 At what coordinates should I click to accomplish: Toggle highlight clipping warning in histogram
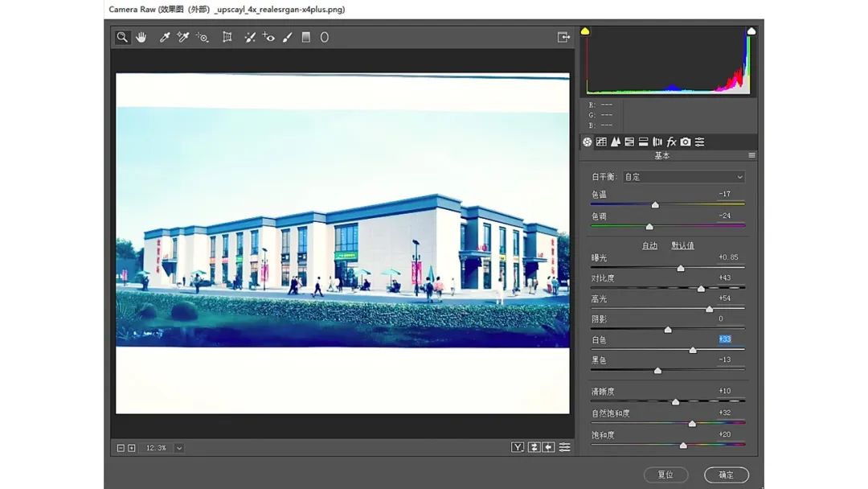[x=751, y=31]
